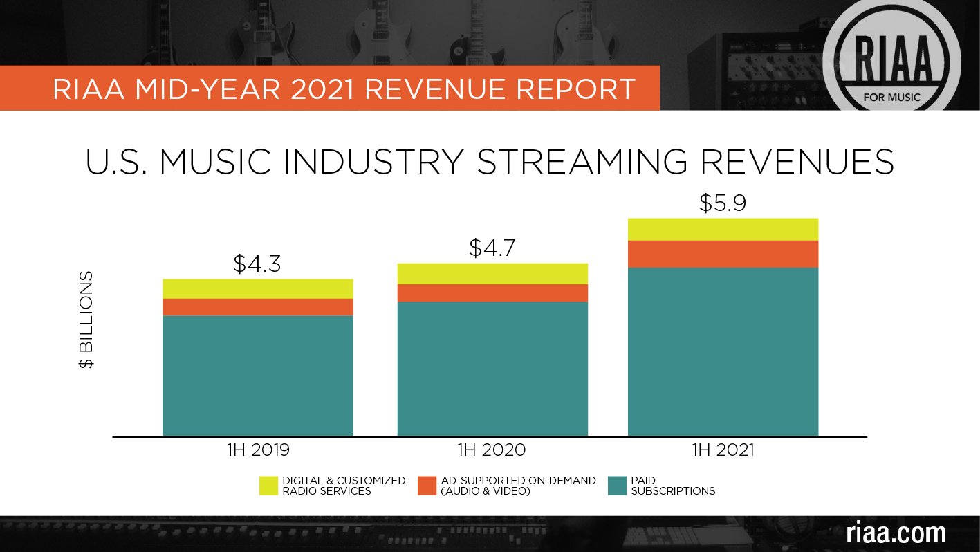Select the teal paid subscriptions segment for 1H 2021
Screen dimensions: 980x552
pyautogui.click(x=723, y=351)
